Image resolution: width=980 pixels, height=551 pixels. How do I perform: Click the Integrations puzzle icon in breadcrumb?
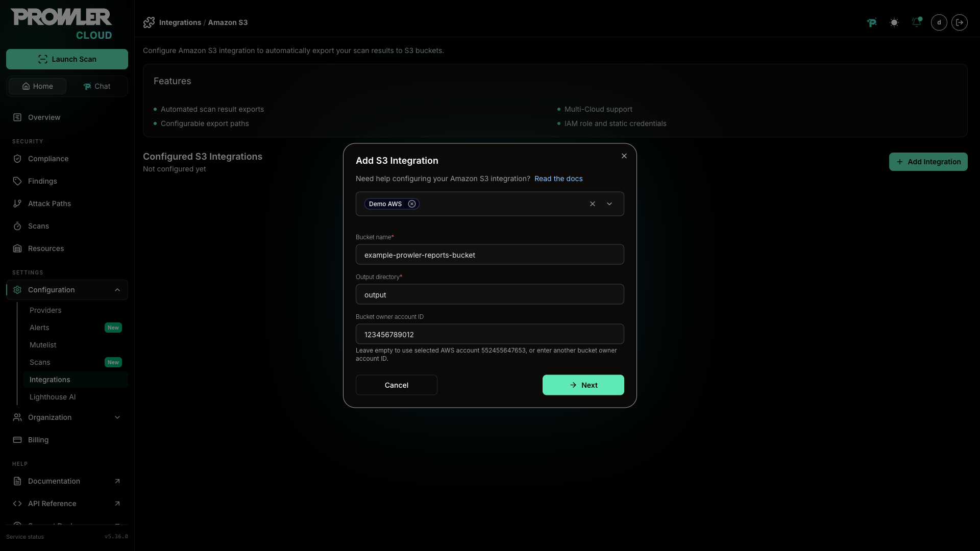point(149,22)
